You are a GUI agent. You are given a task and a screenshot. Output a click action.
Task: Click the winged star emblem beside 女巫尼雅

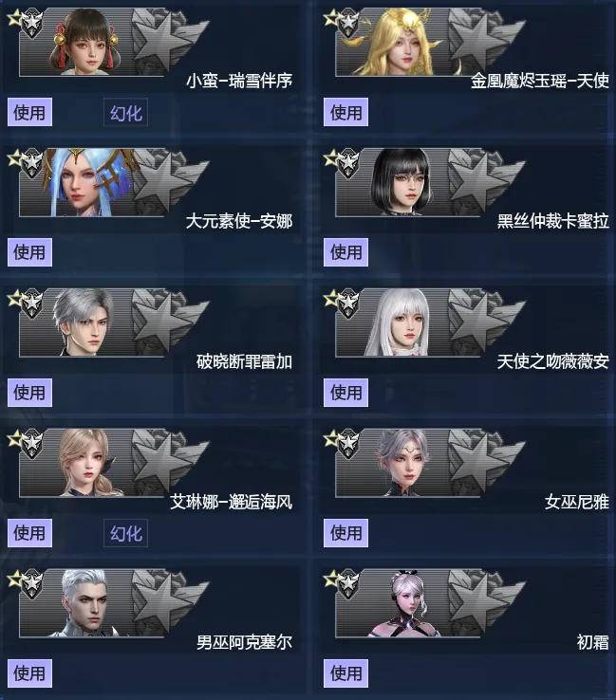484,462
